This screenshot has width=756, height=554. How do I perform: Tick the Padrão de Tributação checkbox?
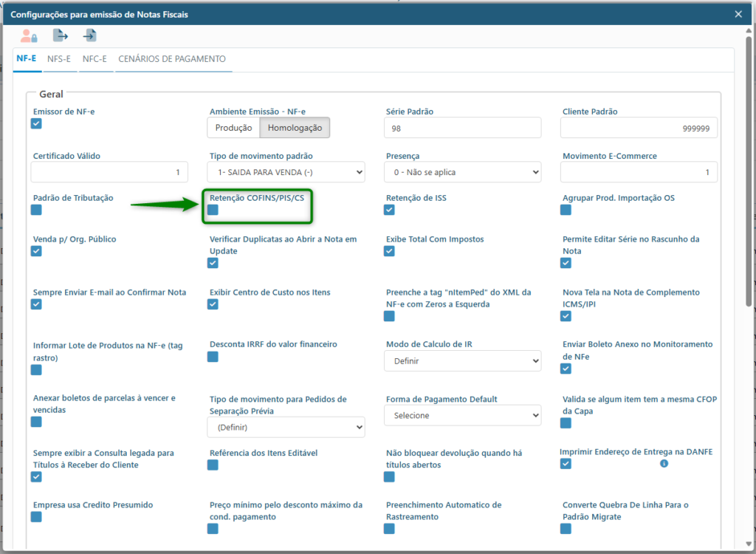click(x=36, y=211)
